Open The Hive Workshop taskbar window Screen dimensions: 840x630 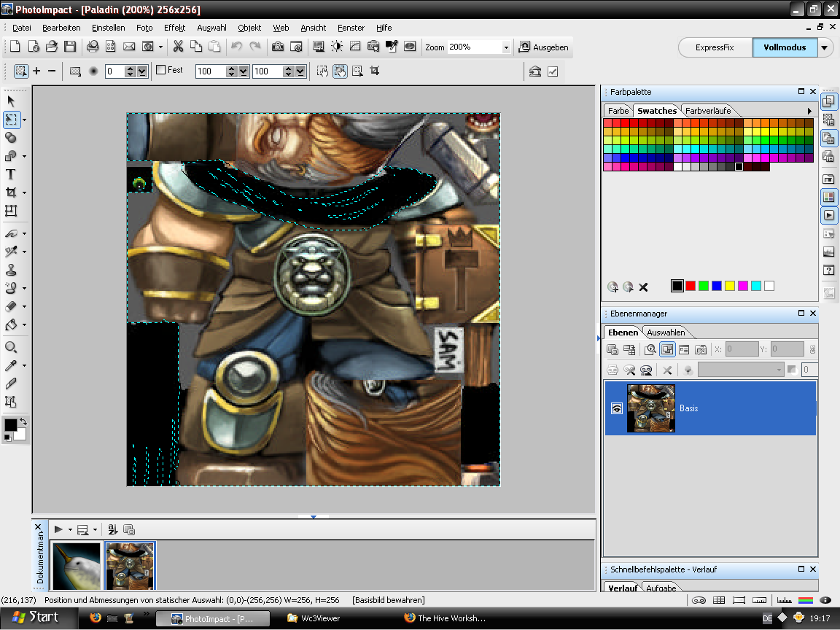[x=446, y=618]
